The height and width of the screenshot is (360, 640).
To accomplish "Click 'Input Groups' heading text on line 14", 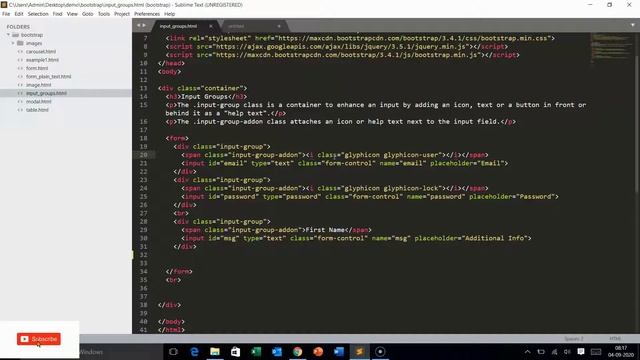I will click(x=204, y=97).
